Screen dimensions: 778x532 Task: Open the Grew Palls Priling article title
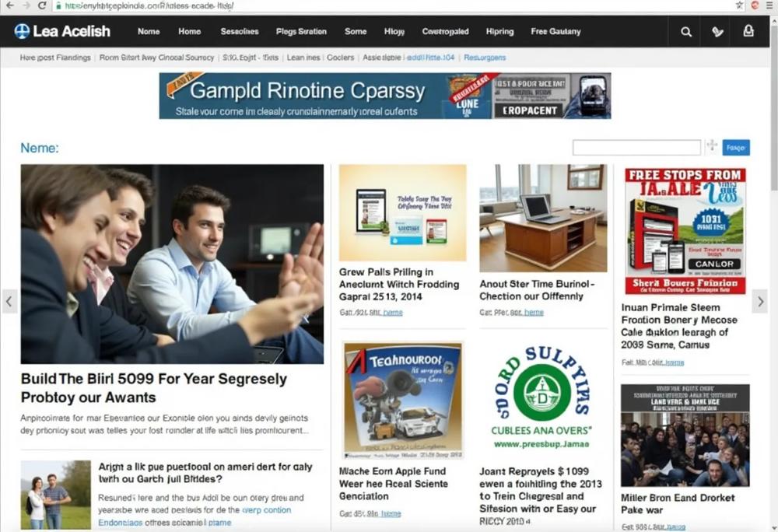point(399,285)
